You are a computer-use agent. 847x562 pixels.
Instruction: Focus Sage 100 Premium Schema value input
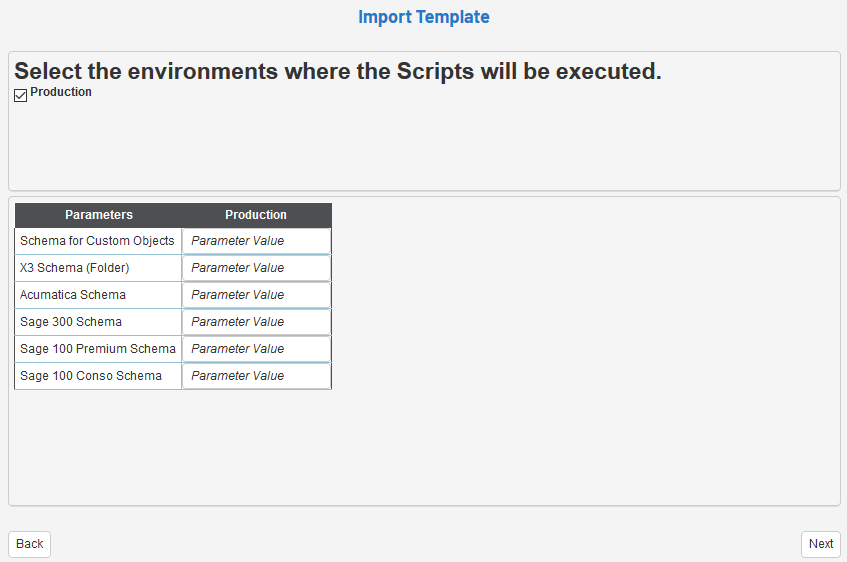(x=256, y=349)
